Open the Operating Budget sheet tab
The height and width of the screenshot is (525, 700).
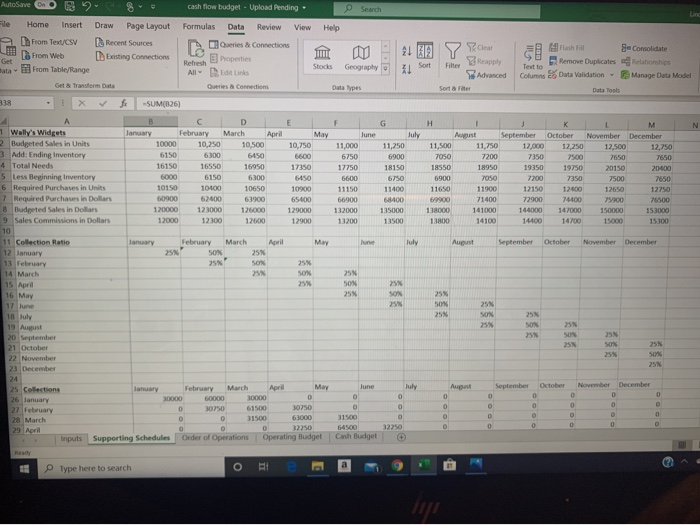292,437
